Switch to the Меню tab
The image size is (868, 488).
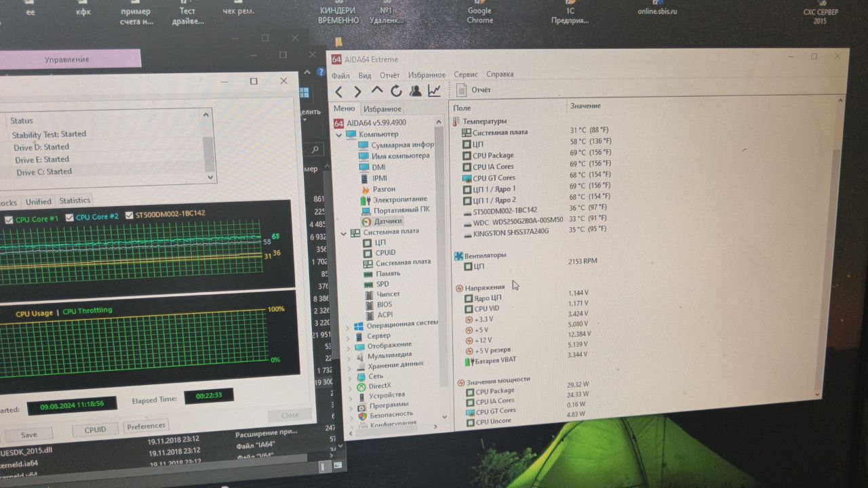(x=344, y=108)
